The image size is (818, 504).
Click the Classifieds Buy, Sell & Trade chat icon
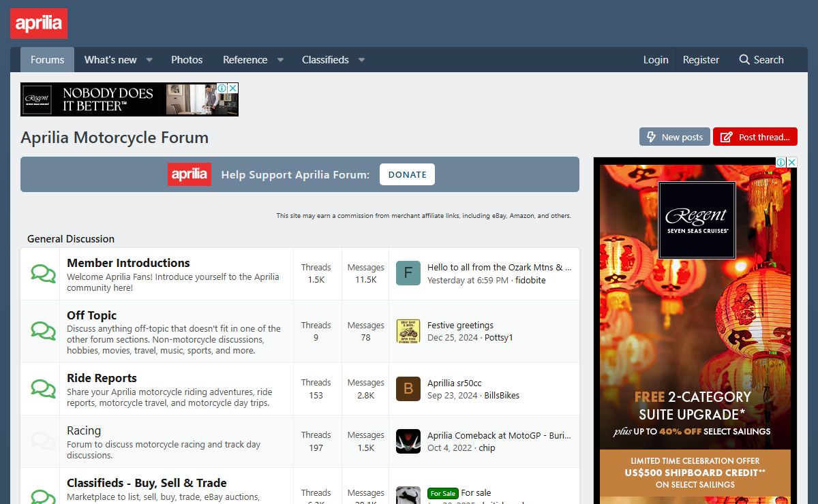pos(44,497)
